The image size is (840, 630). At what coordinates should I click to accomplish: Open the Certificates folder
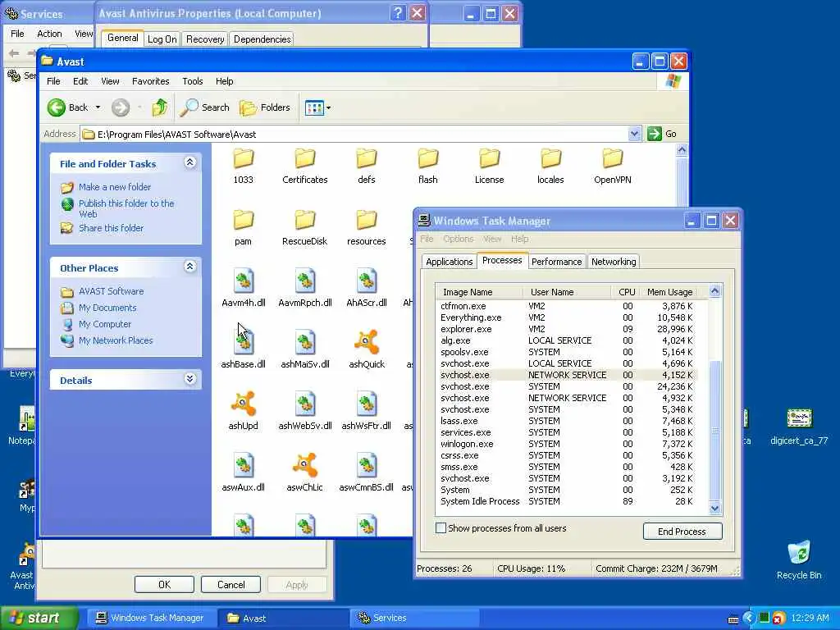click(x=305, y=167)
